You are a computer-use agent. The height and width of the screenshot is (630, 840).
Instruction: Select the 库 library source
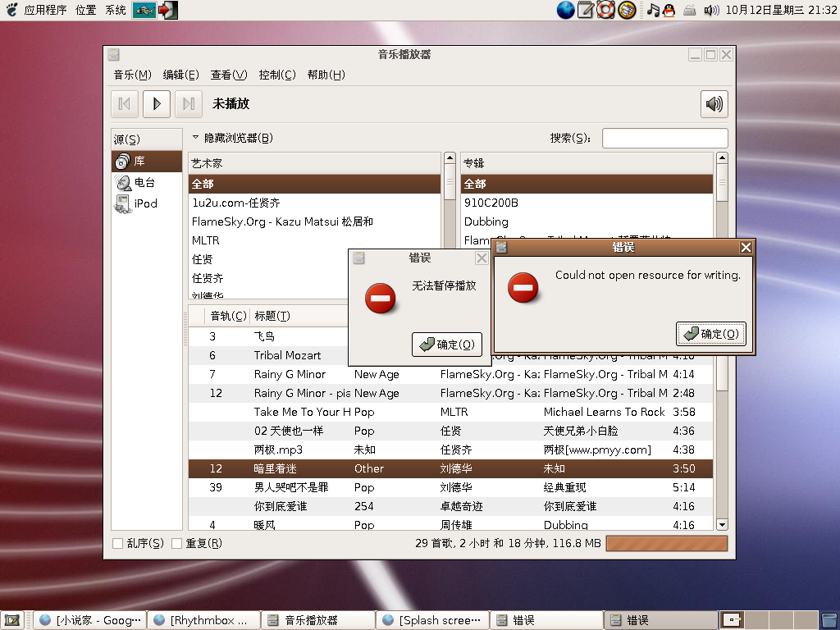pos(147,162)
